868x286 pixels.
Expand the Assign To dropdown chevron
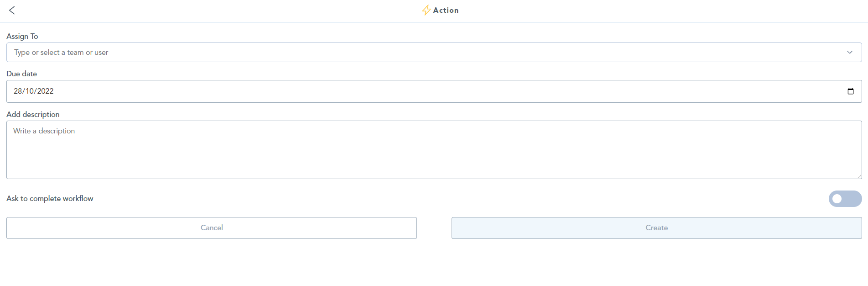point(850,52)
